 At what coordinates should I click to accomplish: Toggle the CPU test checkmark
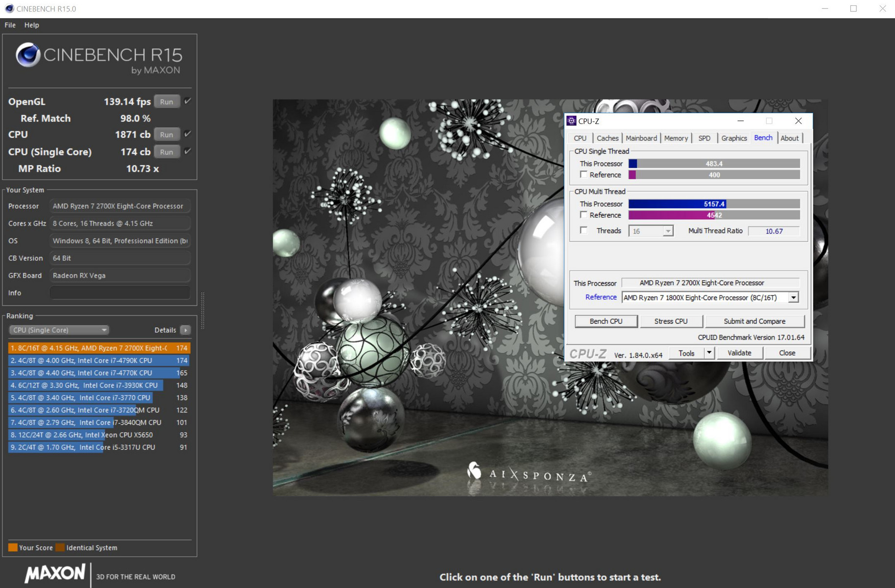pos(187,134)
